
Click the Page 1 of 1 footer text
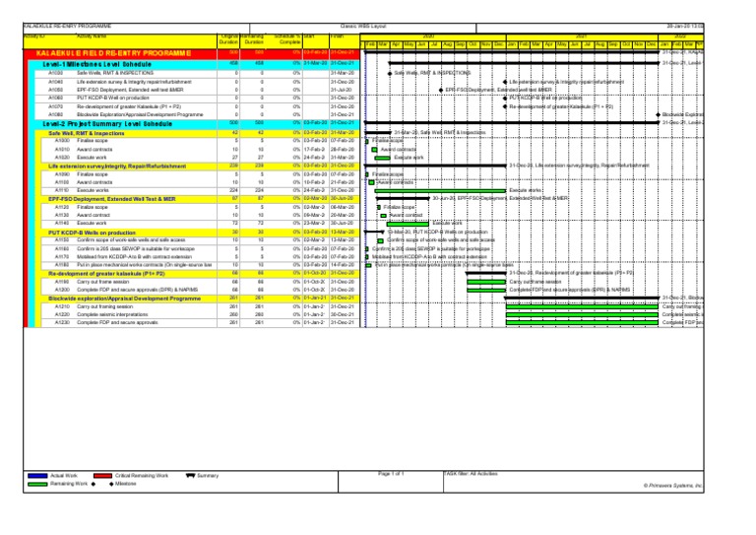pos(391,474)
